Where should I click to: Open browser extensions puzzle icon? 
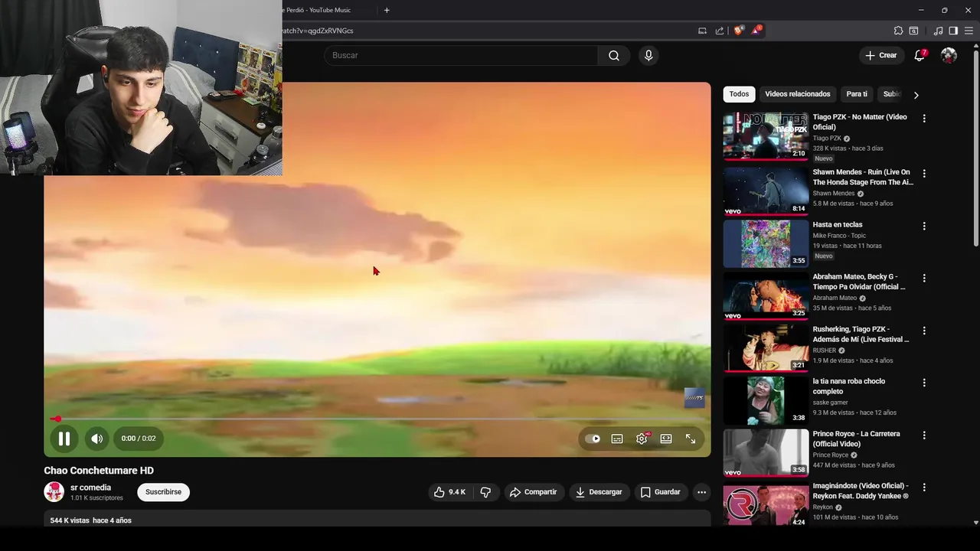point(898,31)
